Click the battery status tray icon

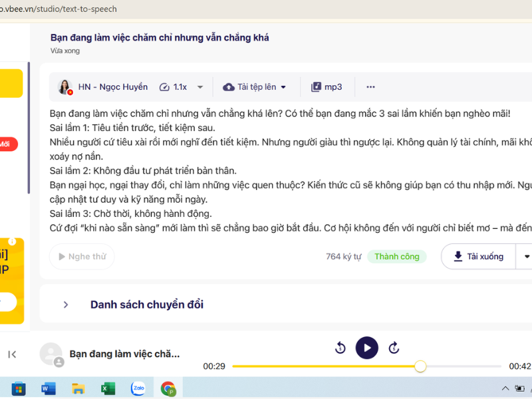click(519, 388)
